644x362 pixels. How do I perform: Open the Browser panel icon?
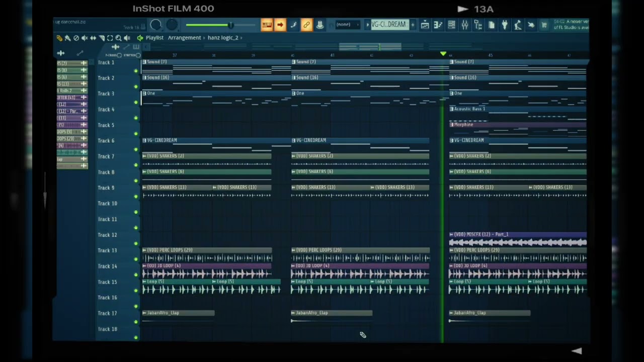[x=478, y=25]
